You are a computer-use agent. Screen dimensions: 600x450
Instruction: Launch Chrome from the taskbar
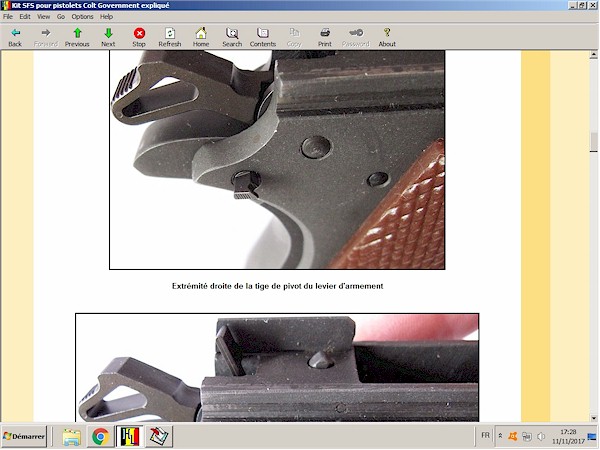pos(100,437)
